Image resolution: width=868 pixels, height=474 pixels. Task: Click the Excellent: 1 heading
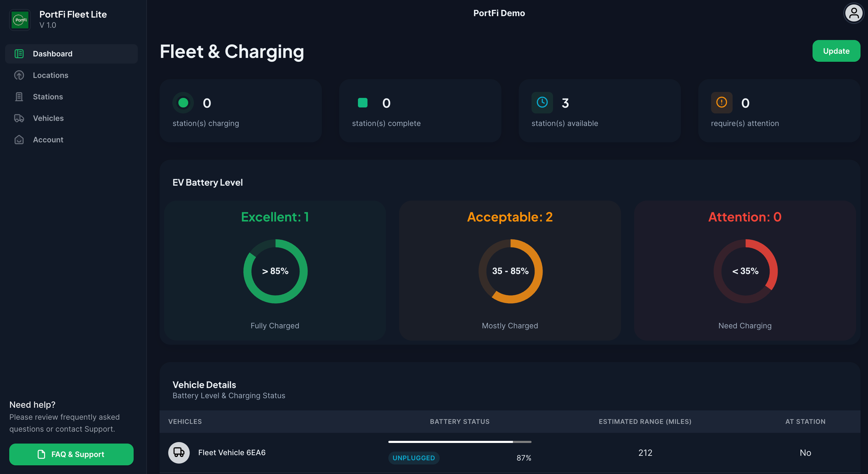[275, 217]
